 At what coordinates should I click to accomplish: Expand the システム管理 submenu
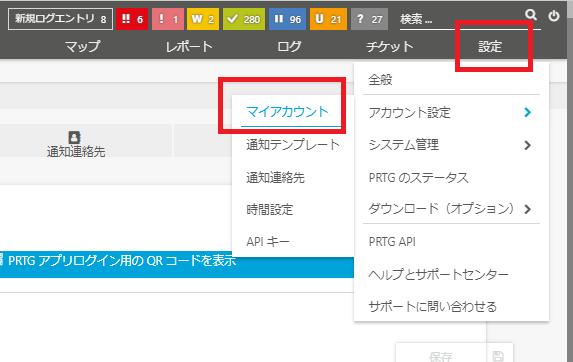[x=451, y=145]
